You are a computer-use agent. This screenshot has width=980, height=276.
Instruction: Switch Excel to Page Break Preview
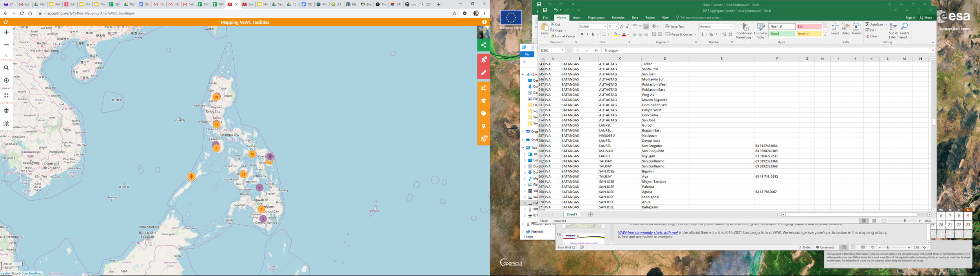[883, 221]
